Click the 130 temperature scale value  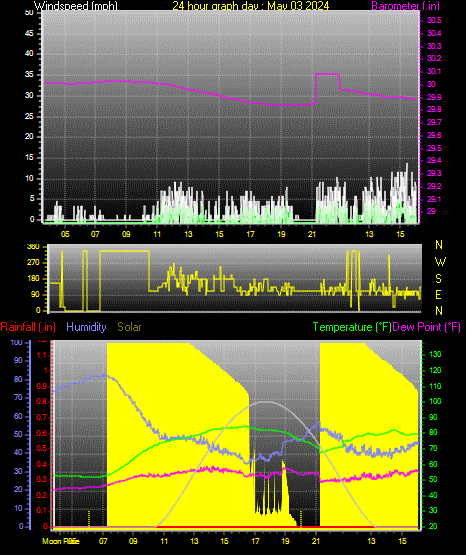click(x=435, y=354)
